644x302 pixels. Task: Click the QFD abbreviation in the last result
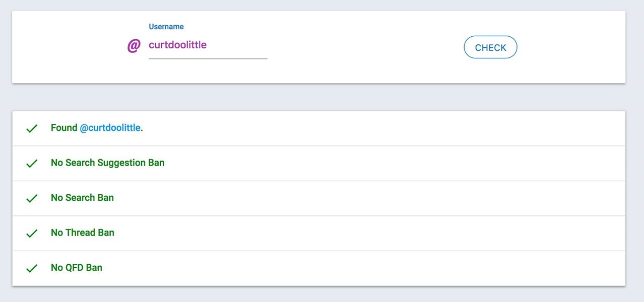(x=75, y=268)
